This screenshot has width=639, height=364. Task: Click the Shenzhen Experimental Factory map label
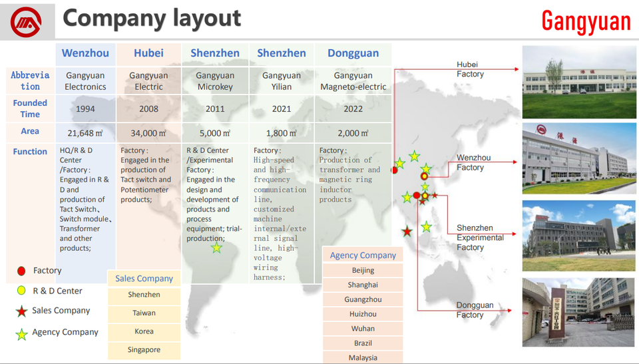[480, 238]
